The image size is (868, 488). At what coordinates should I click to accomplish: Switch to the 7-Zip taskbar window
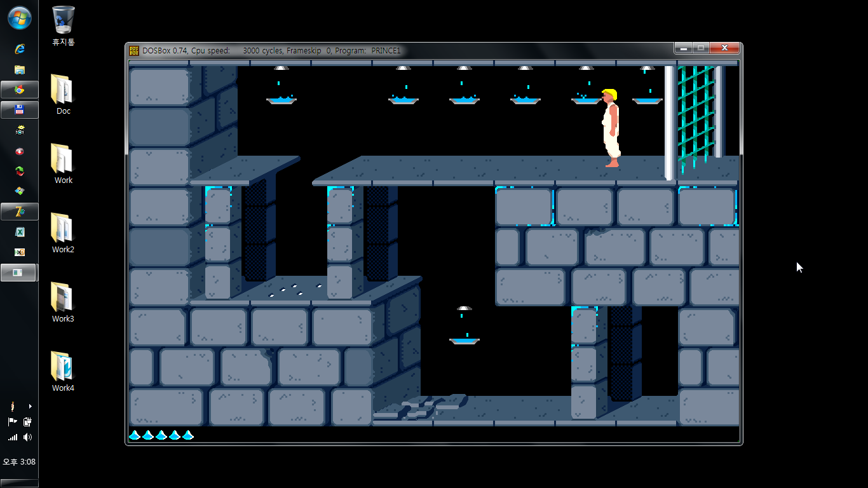point(19,212)
